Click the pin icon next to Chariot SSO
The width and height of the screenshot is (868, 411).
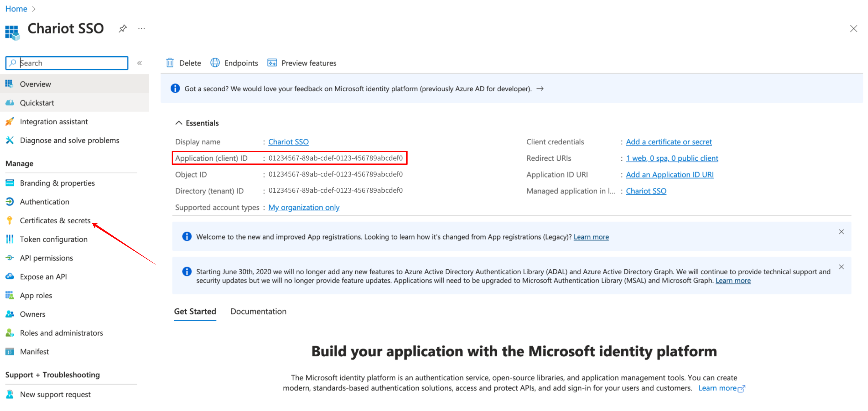[123, 29]
